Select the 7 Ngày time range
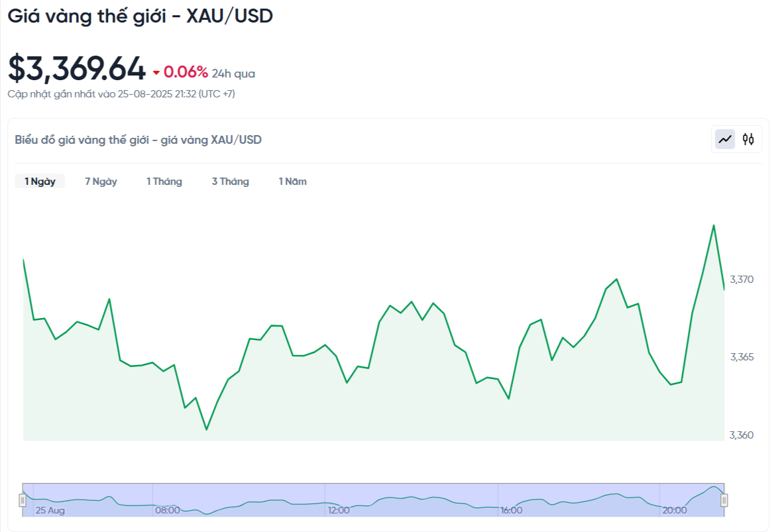Image resolution: width=772 pixels, height=532 pixels. click(101, 181)
